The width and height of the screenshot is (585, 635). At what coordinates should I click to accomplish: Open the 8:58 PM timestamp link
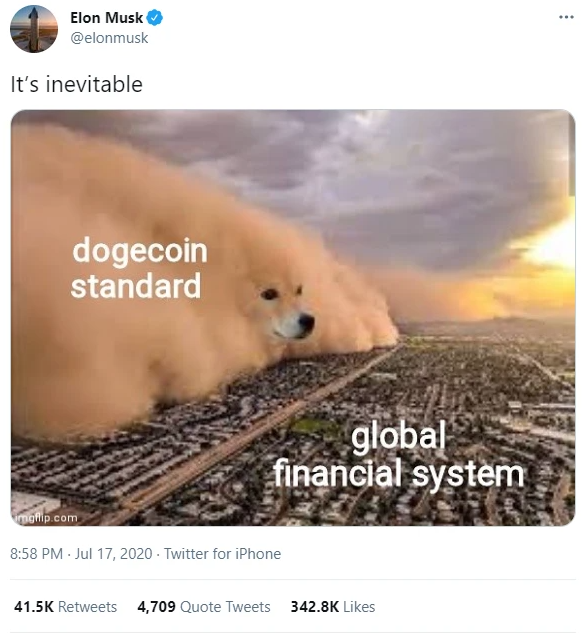(x=36, y=554)
